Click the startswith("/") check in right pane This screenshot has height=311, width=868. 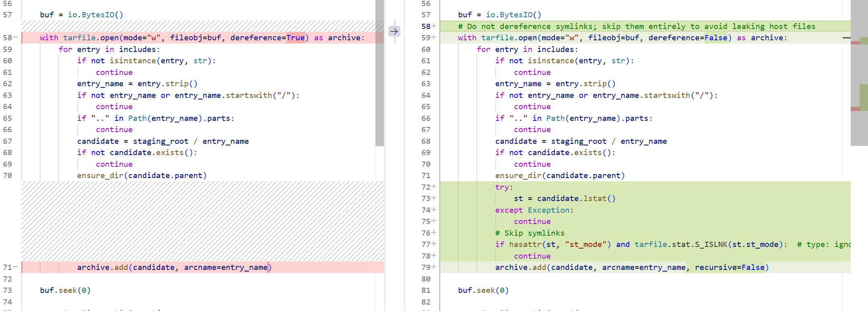click(x=606, y=95)
